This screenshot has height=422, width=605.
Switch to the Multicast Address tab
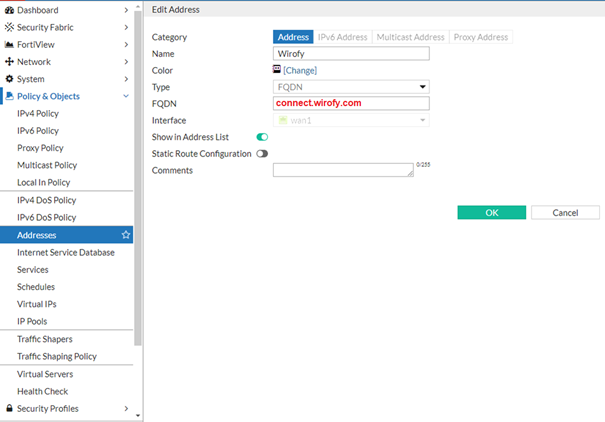[409, 37]
